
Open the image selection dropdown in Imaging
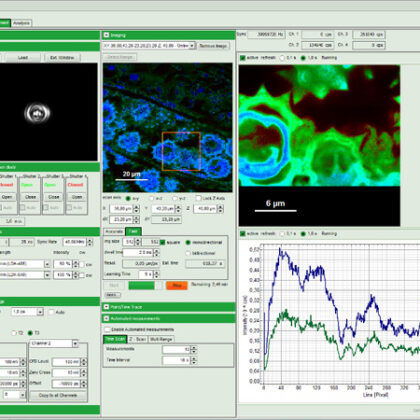click(192, 46)
